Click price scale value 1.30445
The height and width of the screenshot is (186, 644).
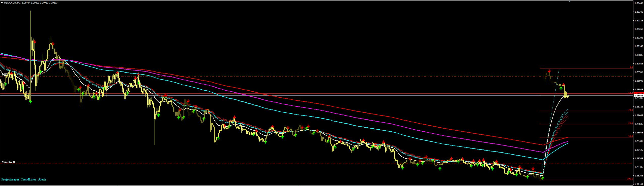pyautogui.click(x=638, y=3)
